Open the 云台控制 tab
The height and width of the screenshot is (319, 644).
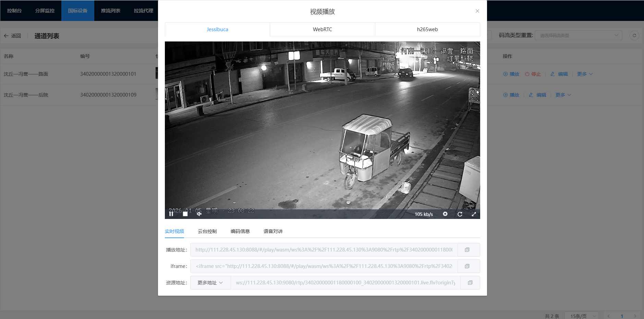click(207, 231)
